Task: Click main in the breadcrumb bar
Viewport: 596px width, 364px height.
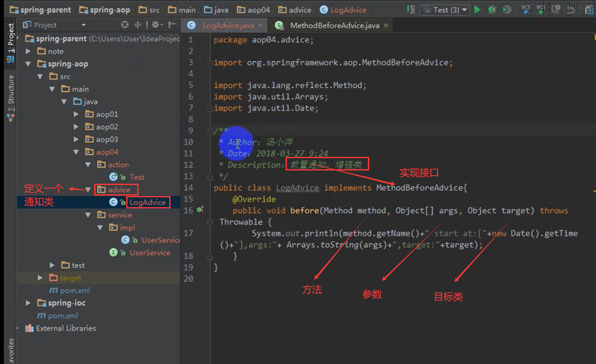Action: coord(182,9)
